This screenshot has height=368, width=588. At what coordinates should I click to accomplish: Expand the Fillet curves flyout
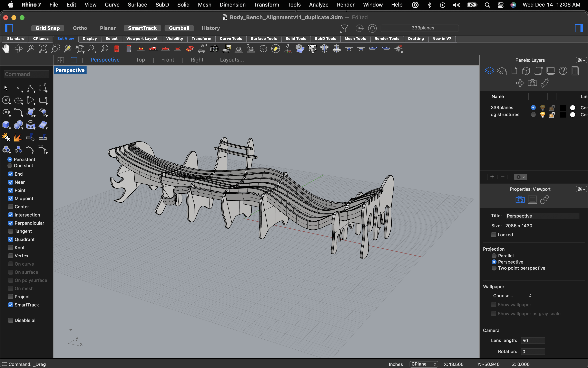(22, 116)
